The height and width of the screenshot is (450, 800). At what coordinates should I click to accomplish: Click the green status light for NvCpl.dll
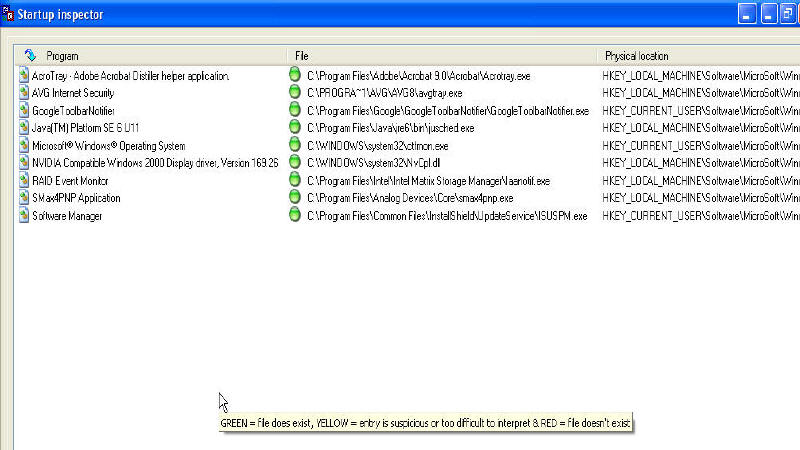(294, 162)
